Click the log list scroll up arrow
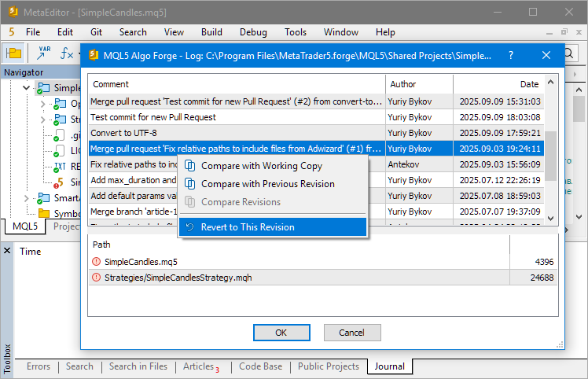 (x=550, y=82)
